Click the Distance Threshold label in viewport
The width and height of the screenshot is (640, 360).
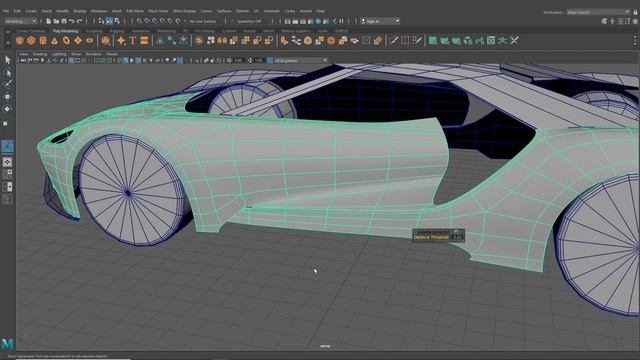click(431, 237)
